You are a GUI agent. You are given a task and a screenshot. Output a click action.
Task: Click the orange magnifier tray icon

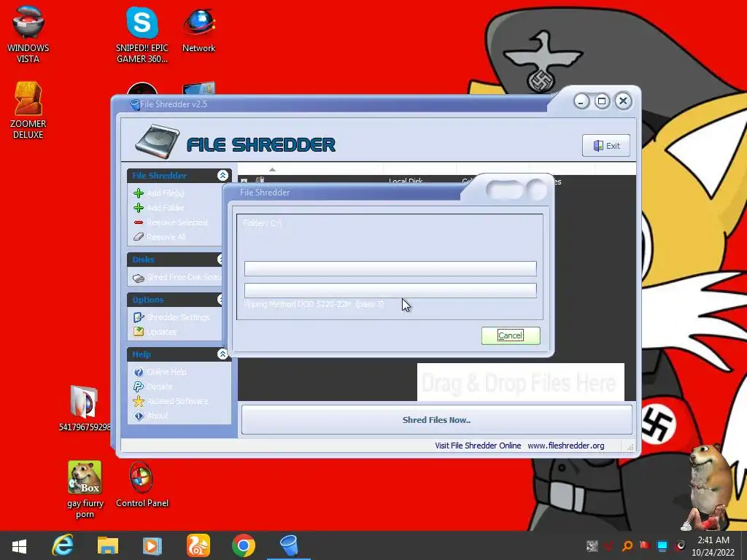pos(627,545)
